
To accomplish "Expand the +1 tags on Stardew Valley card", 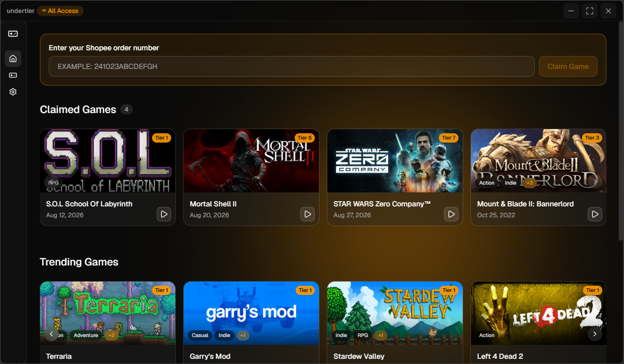I will (x=380, y=335).
